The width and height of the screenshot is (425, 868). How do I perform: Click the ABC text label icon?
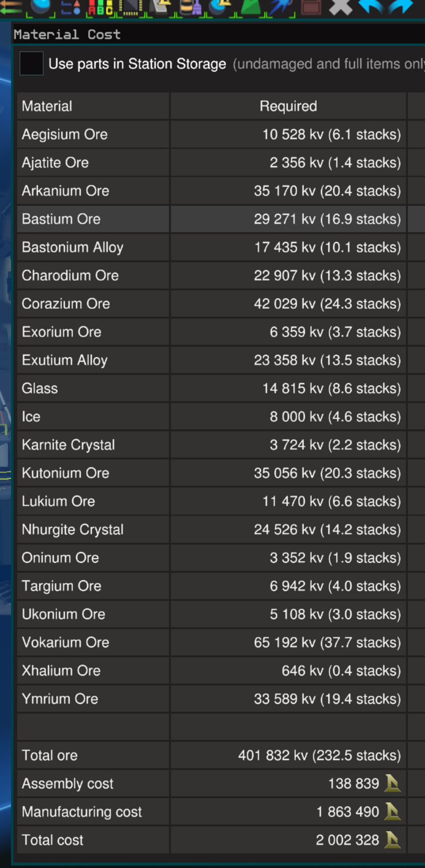pyautogui.click(x=100, y=7)
